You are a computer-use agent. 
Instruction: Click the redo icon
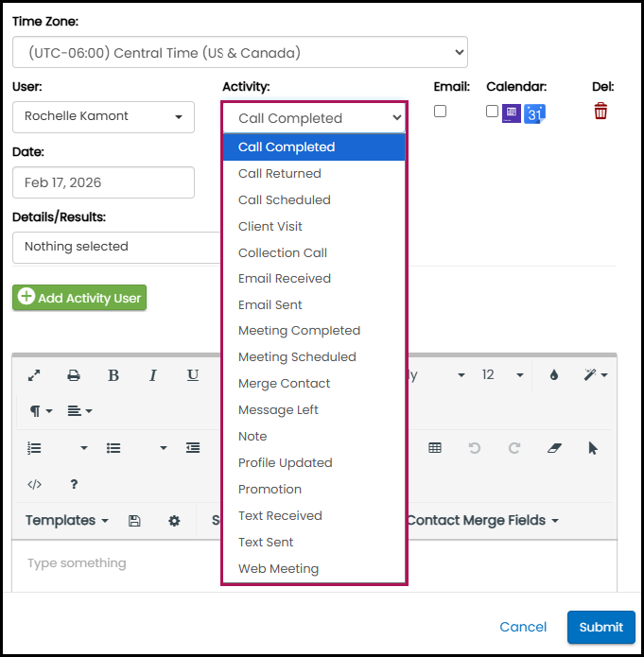click(x=514, y=448)
